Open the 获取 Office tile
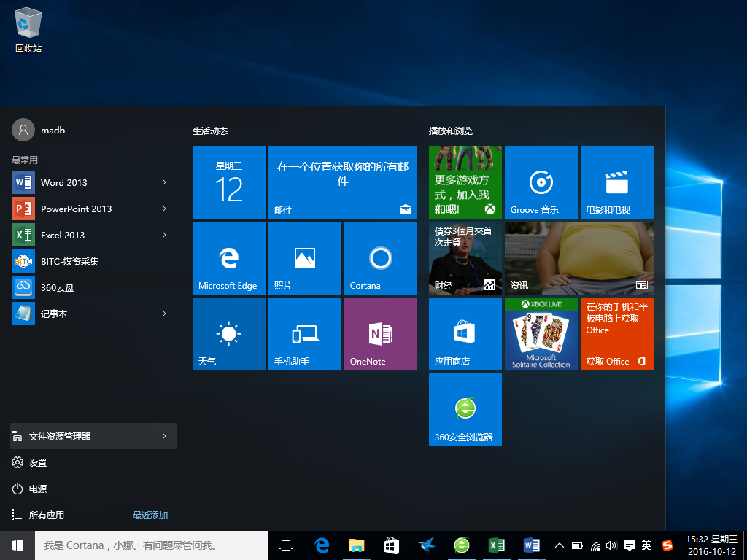This screenshot has height=560, width=747. [x=617, y=334]
